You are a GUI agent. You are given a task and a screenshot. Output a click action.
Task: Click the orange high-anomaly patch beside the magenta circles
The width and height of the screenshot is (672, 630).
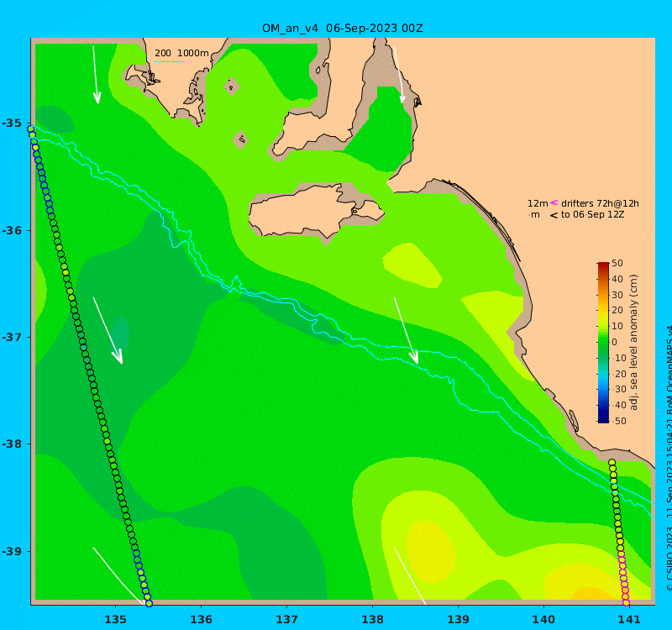[594, 594]
